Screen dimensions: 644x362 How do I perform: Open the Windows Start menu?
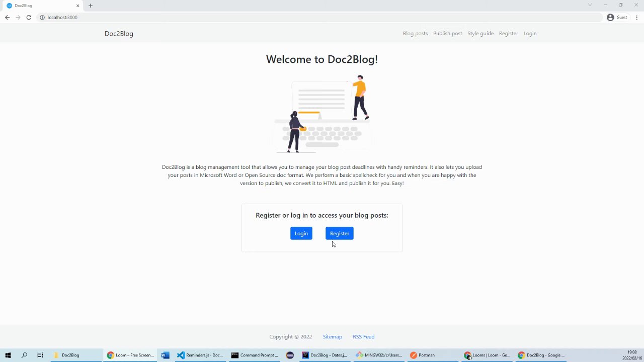click(x=8, y=355)
